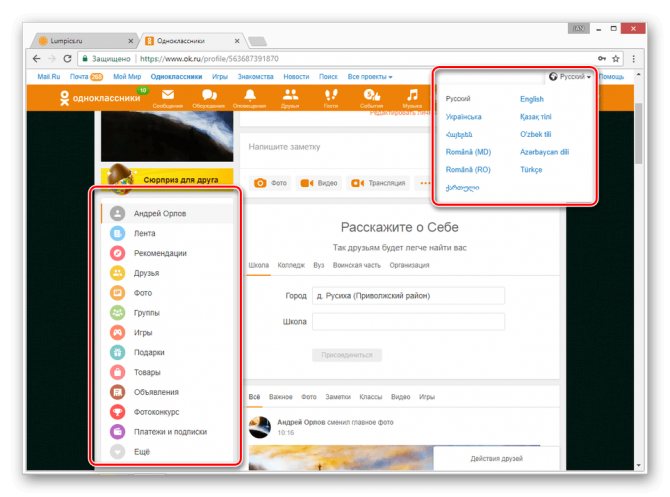Switch to the Организация tab
This screenshot has width=670, height=497.
pos(409,265)
